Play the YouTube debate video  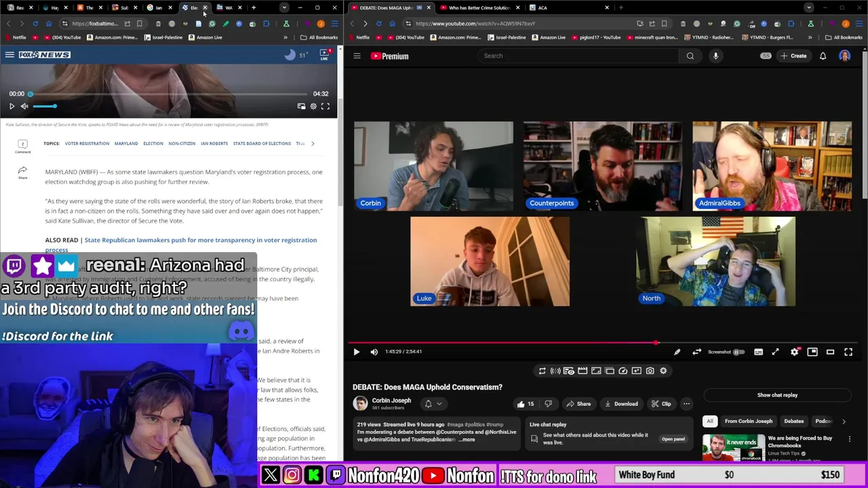click(x=357, y=352)
